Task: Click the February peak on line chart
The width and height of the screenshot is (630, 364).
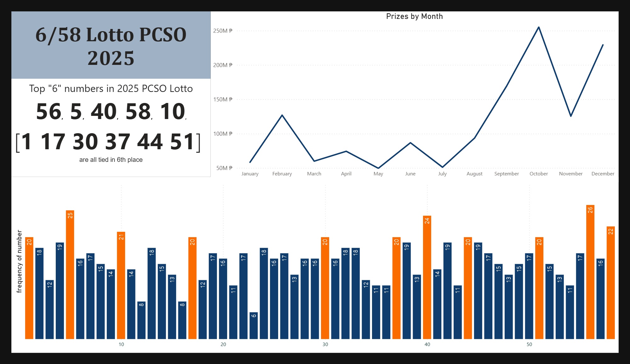Action: pyautogui.click(x=282, y=115)
